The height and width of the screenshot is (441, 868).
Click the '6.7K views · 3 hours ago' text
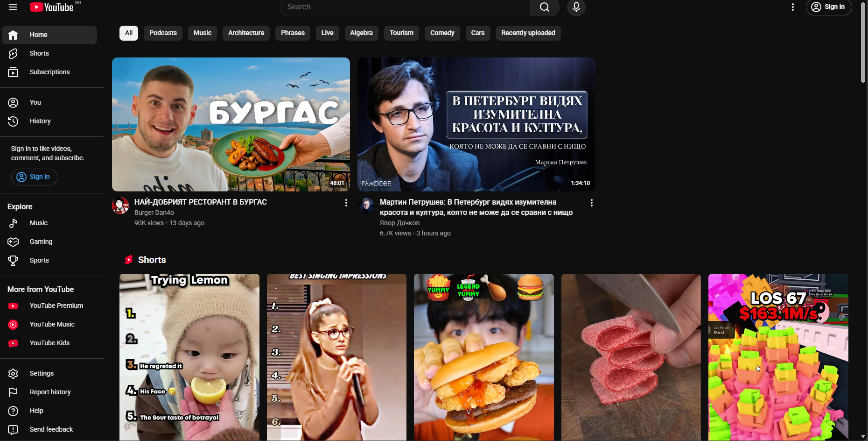pyautogui.click(x=415, y=234)
